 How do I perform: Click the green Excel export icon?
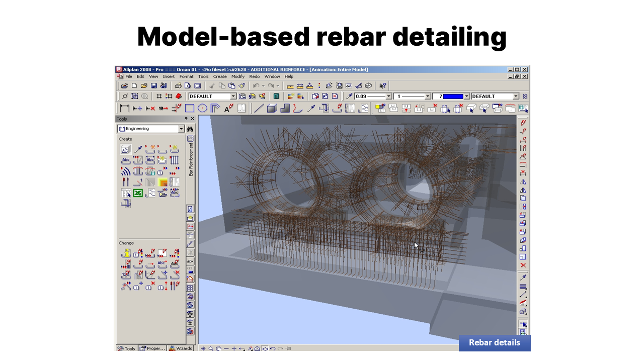[x=138, y=193]
